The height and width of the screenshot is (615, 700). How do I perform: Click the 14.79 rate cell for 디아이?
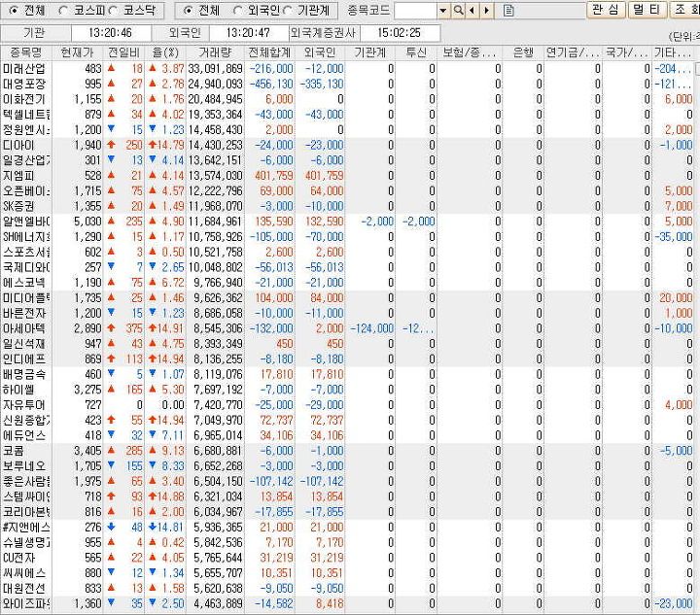pyautogui.click(x=165, y=145)
